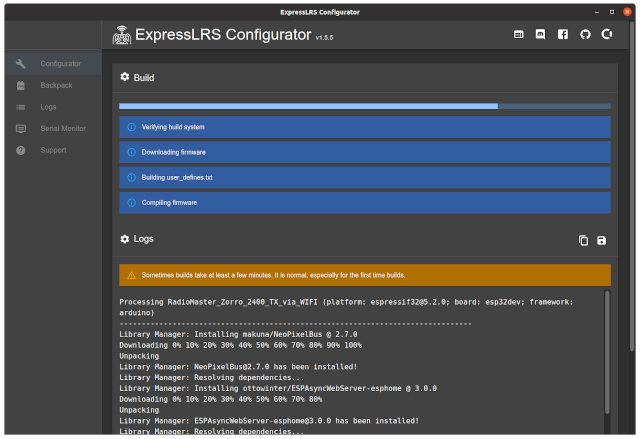
Task: Click info icon on Compiling firmware
Action: [131, 203]
